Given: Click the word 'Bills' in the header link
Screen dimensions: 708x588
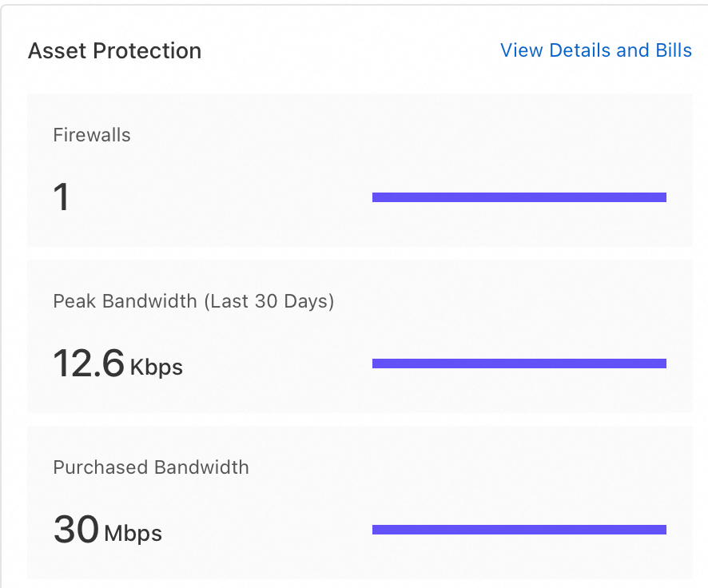Looking at the screenshot, I should click(674, 50).
